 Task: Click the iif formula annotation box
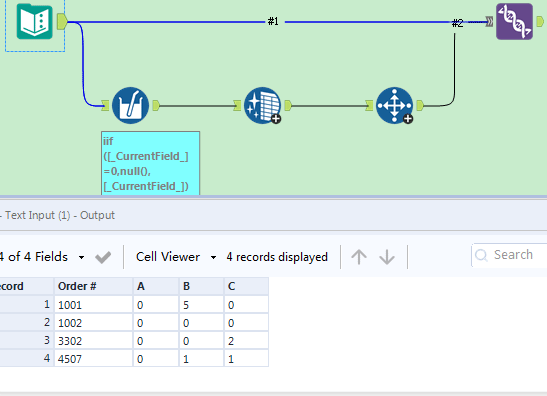point(150,163)
